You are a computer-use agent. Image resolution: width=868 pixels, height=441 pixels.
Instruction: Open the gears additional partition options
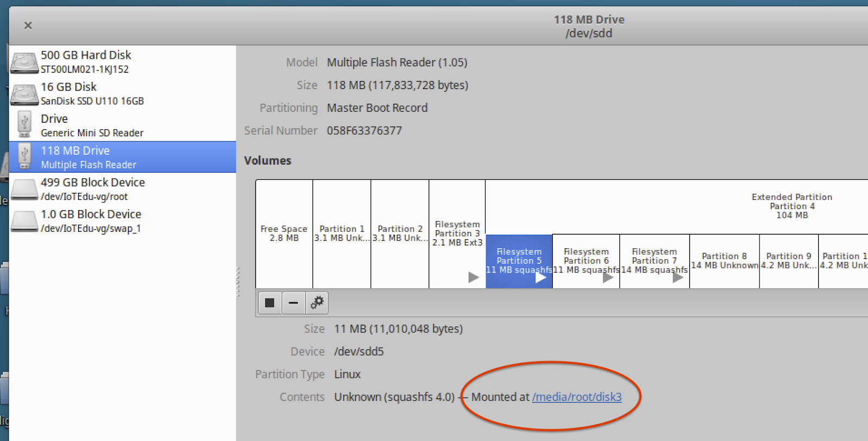coord(317,303)
